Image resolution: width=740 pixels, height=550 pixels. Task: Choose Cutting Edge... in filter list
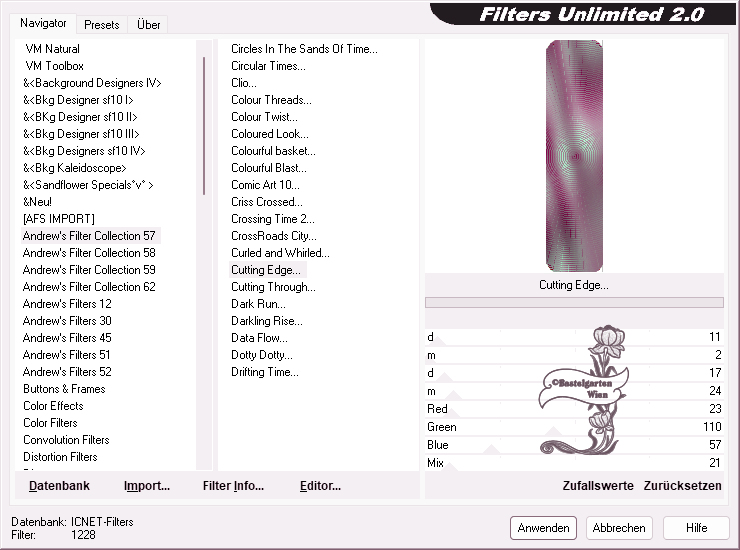266,270
